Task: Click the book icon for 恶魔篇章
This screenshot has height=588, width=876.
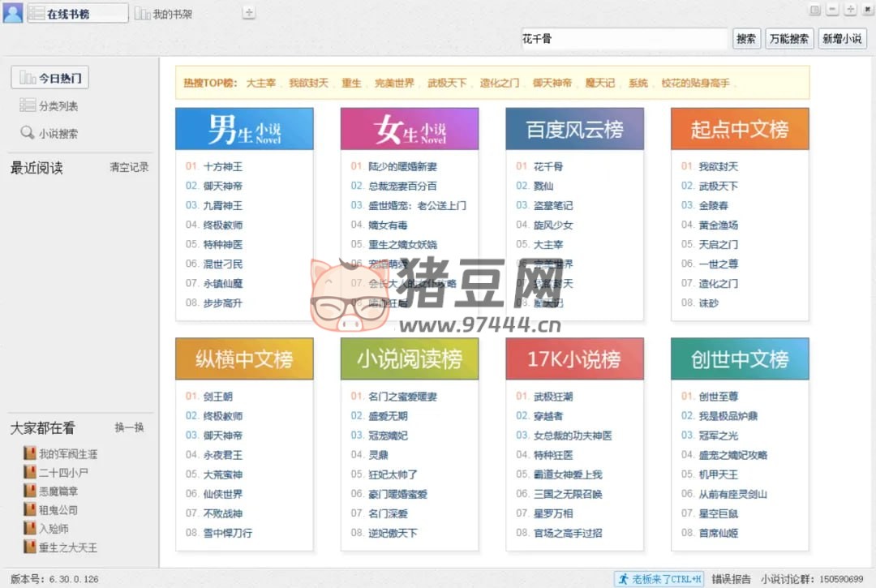Action: 30,491
